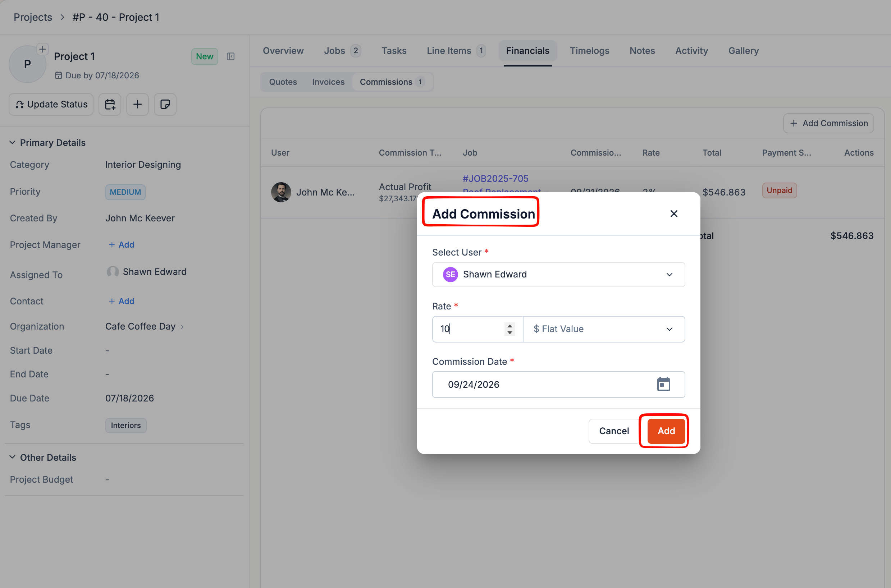Click the MEDIUM priority badge
Screen dimensions: 891x588
click(125, 192)
